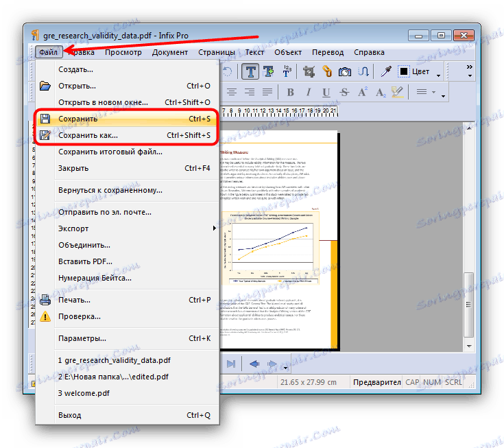Select Открыть в новом окне...

128,102
